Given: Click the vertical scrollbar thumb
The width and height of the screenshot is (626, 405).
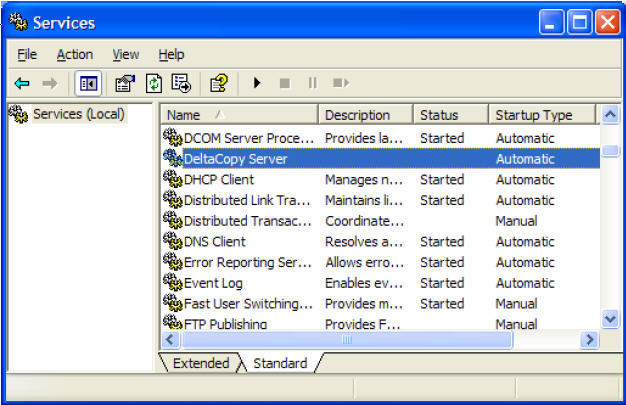Looking at the screenshot, I should pyautogui.click(x=610, y=150).
